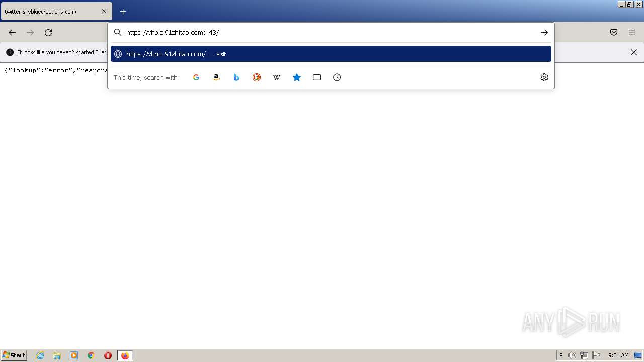Screen dimensions: 644x362
Task: Search in open Tabs icon
Action: click(317, 77)
